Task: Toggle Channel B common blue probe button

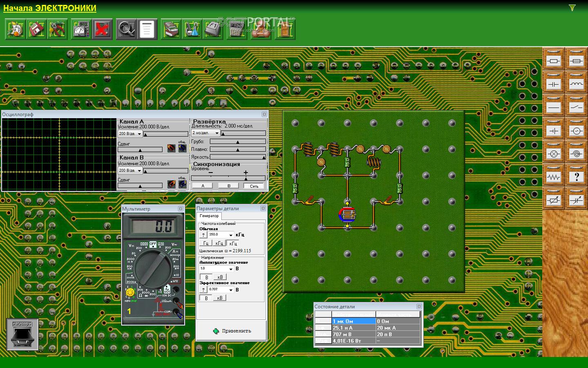Action: tap(182, 184)
